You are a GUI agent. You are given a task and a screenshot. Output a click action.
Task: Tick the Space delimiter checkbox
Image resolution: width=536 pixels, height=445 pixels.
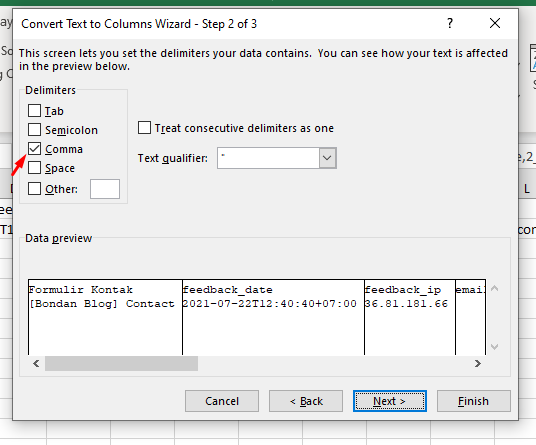pos(35,168)
